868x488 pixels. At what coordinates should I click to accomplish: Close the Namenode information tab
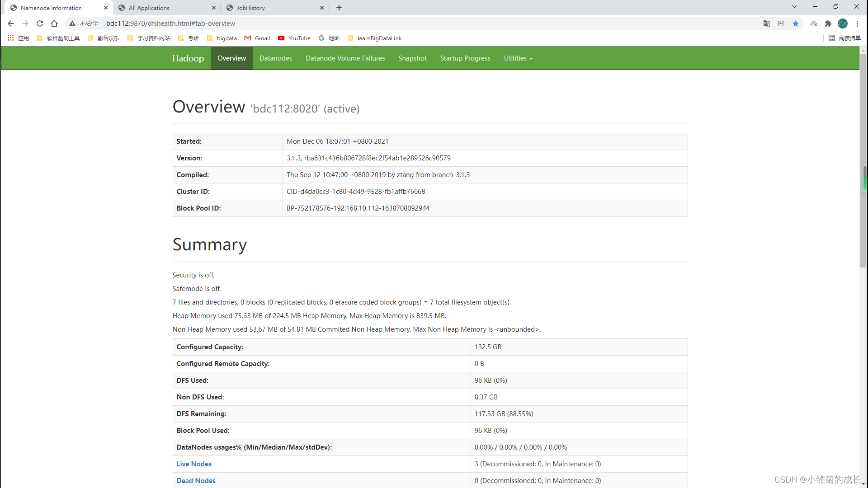[106, 8]
